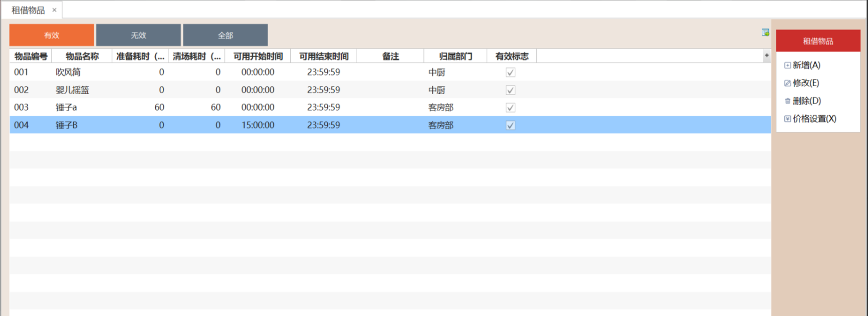Close the 租借物品 tab
Viewport: 868px width, 316px height.
tap(54, 10)
